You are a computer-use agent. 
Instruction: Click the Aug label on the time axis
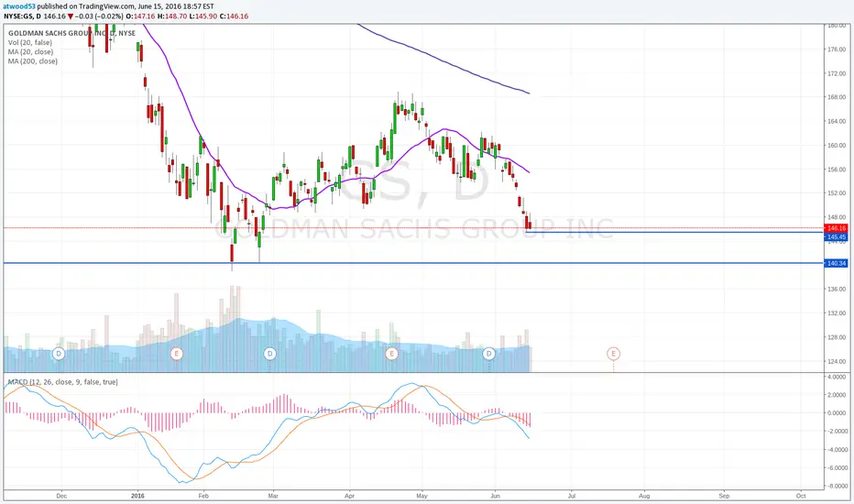[644, 496]
